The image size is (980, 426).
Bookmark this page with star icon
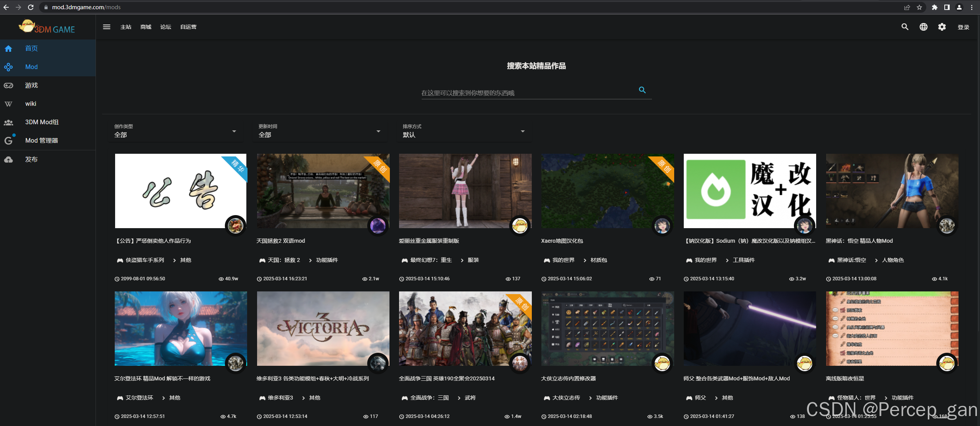tap(919, 7)
